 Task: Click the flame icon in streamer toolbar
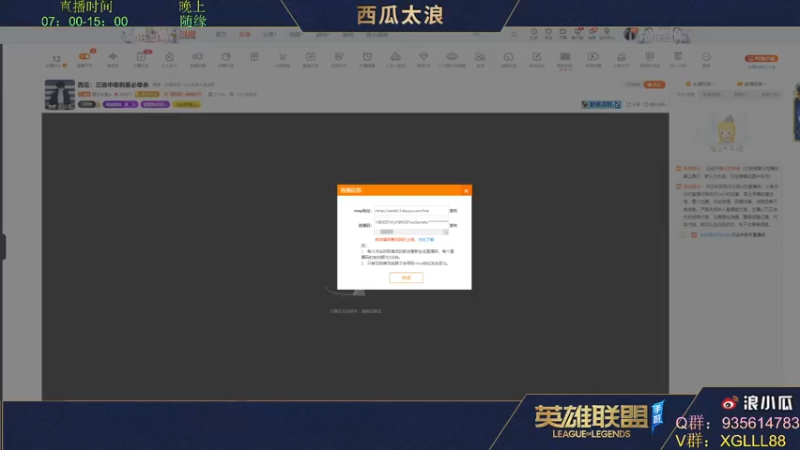[169, 59]
